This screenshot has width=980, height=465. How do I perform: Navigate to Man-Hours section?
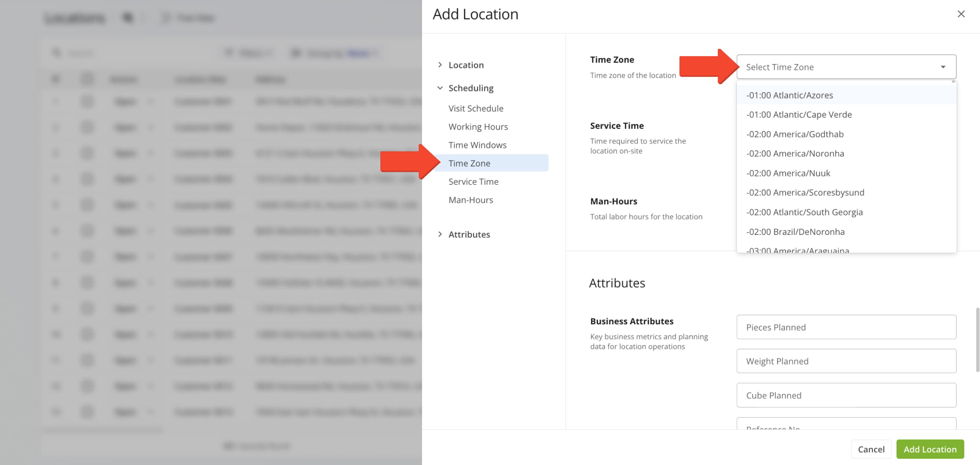point(470,200)
